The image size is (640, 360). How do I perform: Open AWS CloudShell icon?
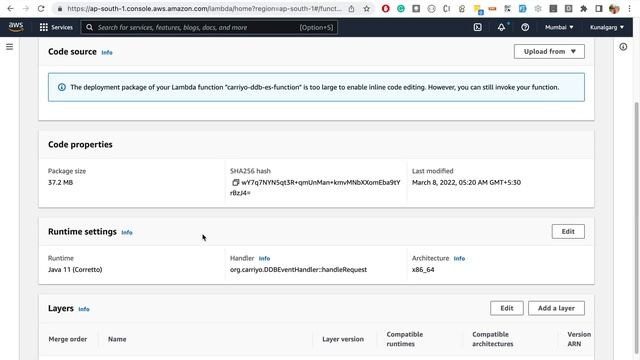478,27
